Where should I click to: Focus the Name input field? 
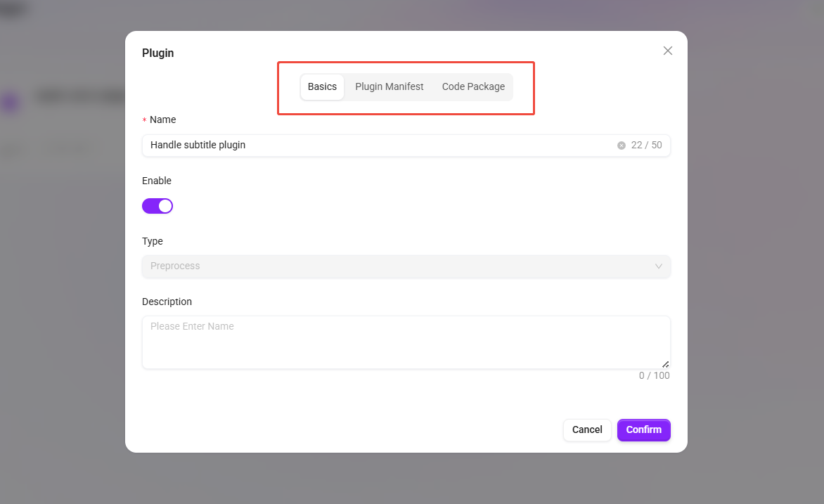(x=406, y=146)
